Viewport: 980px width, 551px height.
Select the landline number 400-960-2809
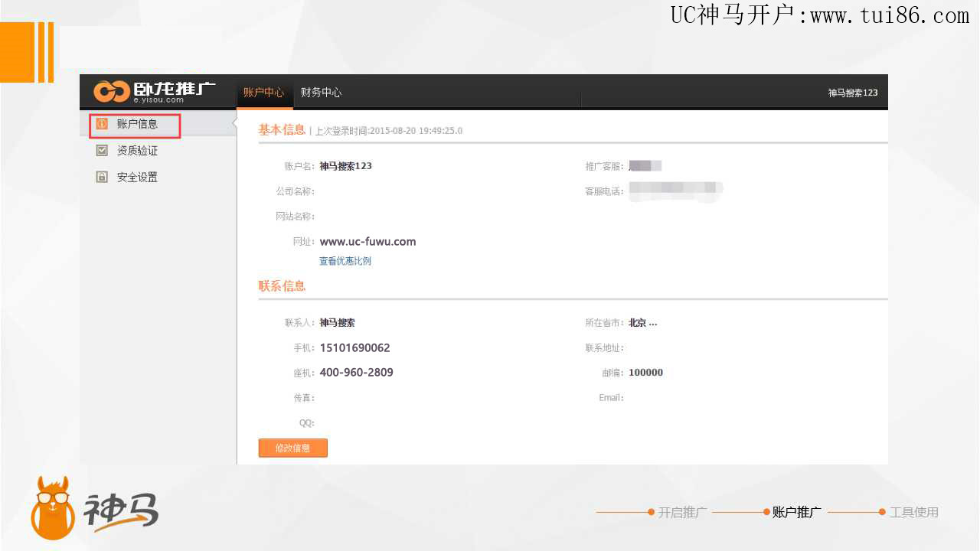pyautogui.click(x=357, y=373)
